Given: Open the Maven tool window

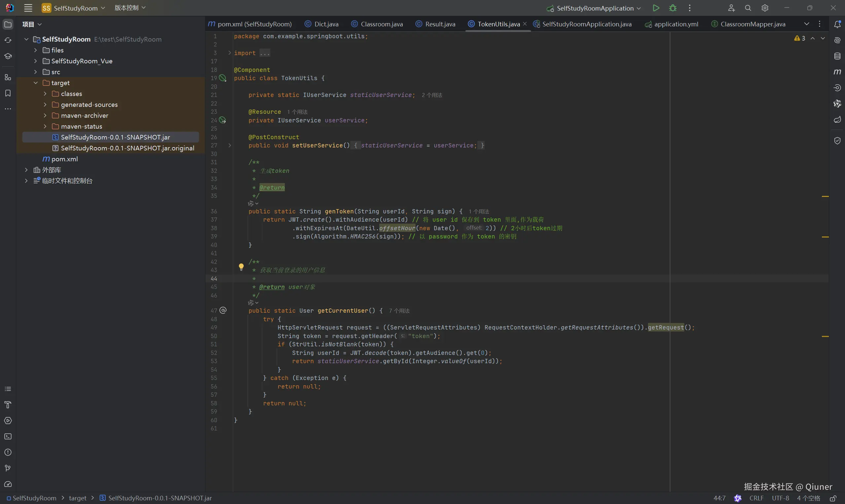Looking at the screenshot, I should (837, 72).
